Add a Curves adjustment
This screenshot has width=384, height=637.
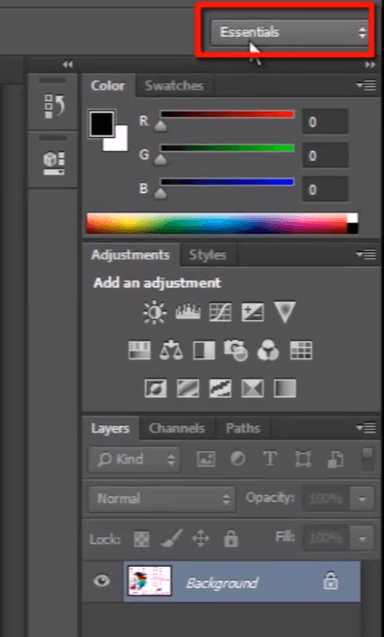coord(220,312)
